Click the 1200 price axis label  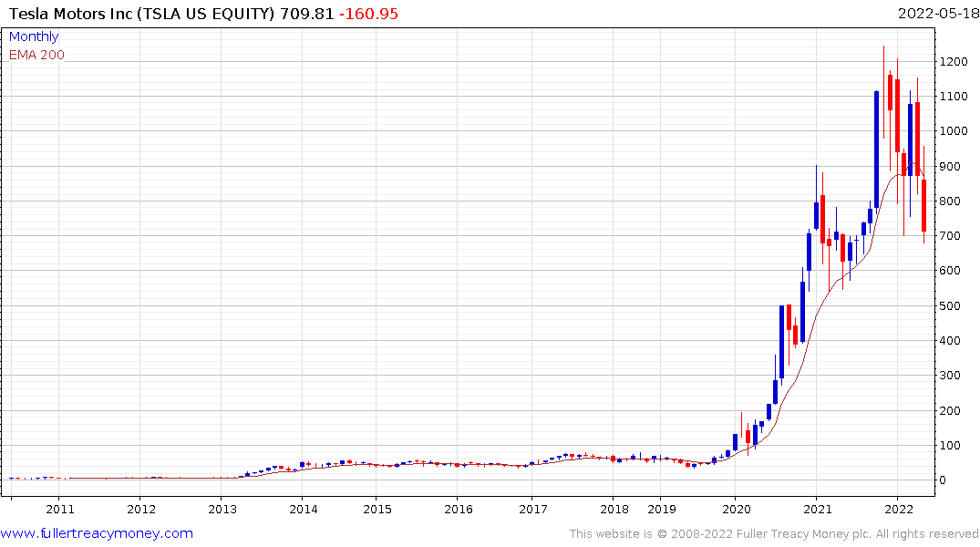[x=954, y=62]
